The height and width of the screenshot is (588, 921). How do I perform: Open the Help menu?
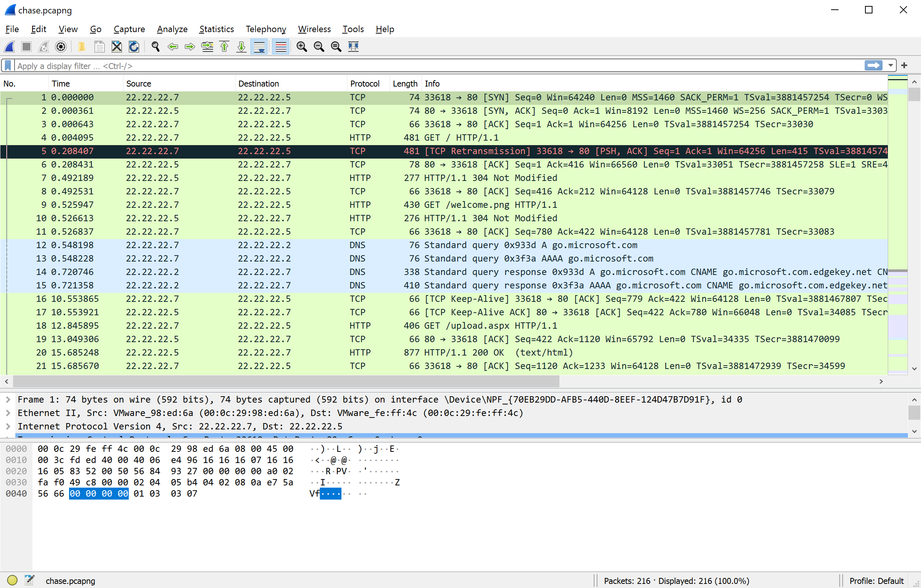(x=385, y=29)
